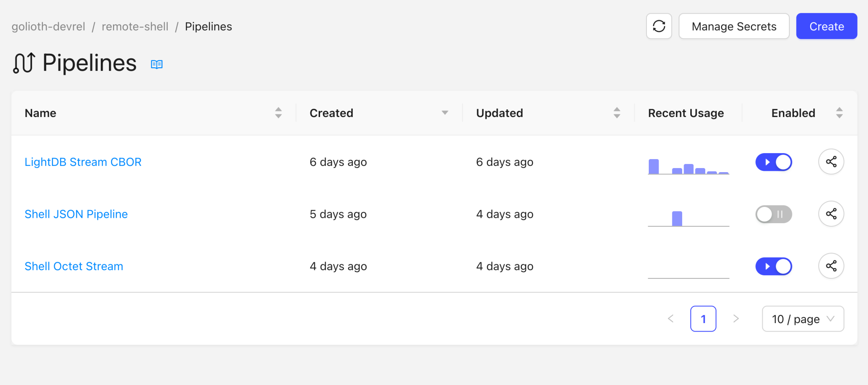Disable the LightDB Stream CBOR pipeline
This screenshot has height=385, width=868.
[x=774, y=162]
